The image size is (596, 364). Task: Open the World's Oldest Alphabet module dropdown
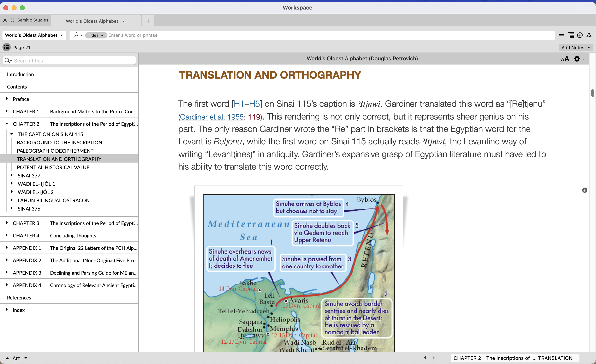[34, 35]
